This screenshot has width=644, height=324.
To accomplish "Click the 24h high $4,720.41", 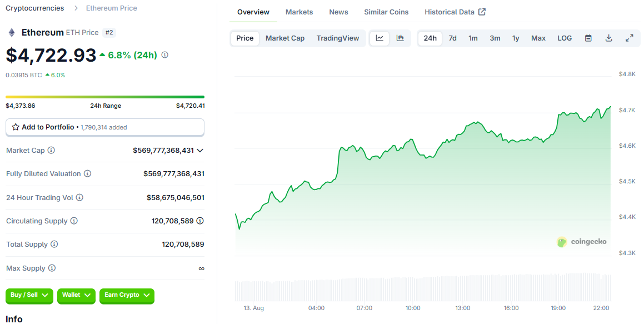I will [x=190, y=106].
